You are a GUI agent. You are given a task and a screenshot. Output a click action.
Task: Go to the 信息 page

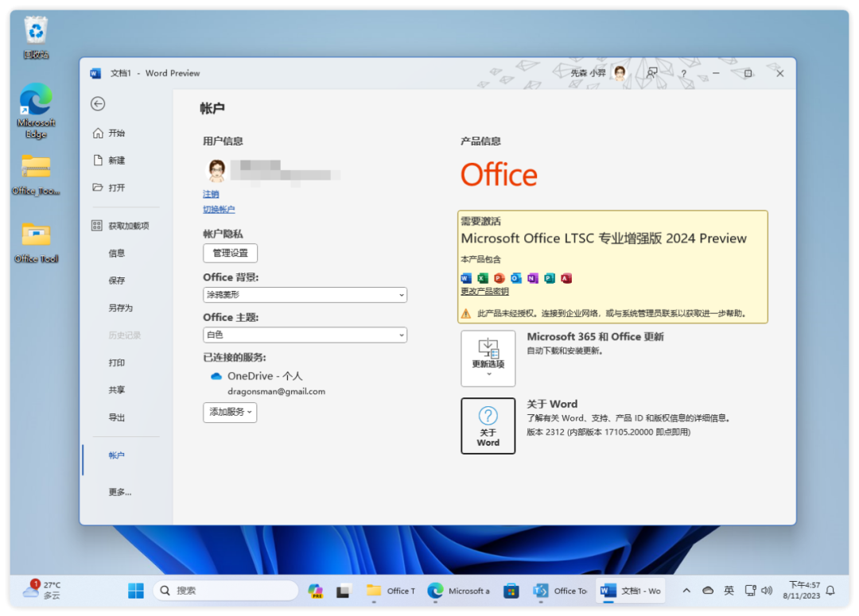pos(117,253)
